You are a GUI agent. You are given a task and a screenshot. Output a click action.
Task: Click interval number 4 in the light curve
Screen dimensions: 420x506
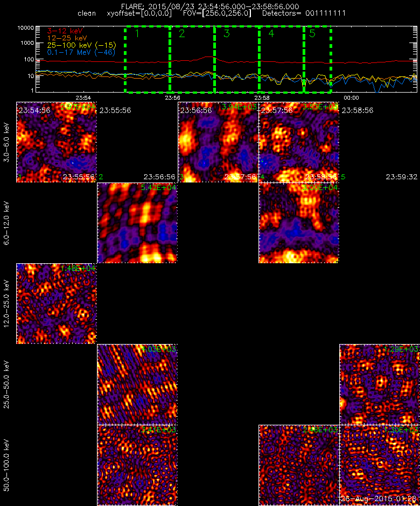271,33
